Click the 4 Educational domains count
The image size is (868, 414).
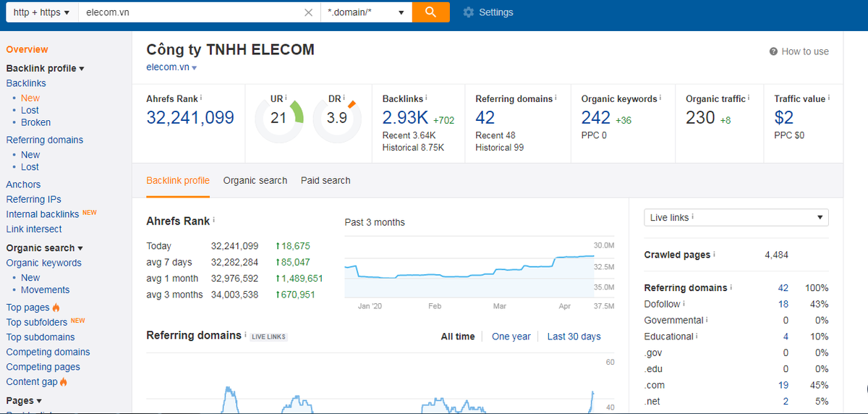(786, 337)
